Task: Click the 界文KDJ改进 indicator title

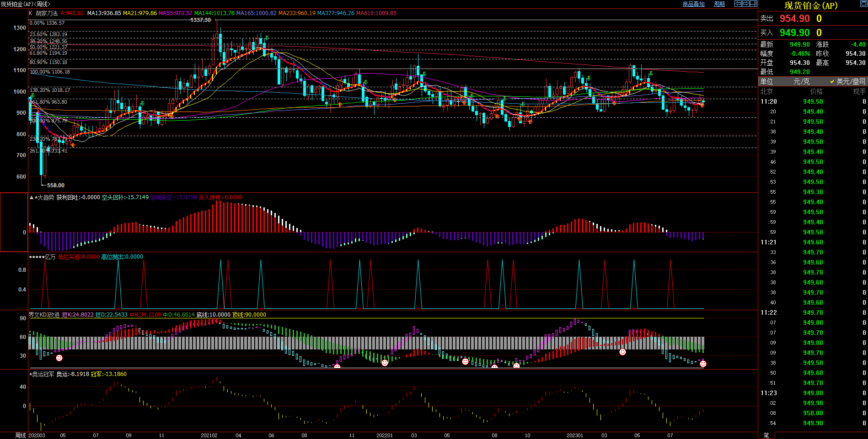Action: [x=44, y=315]
